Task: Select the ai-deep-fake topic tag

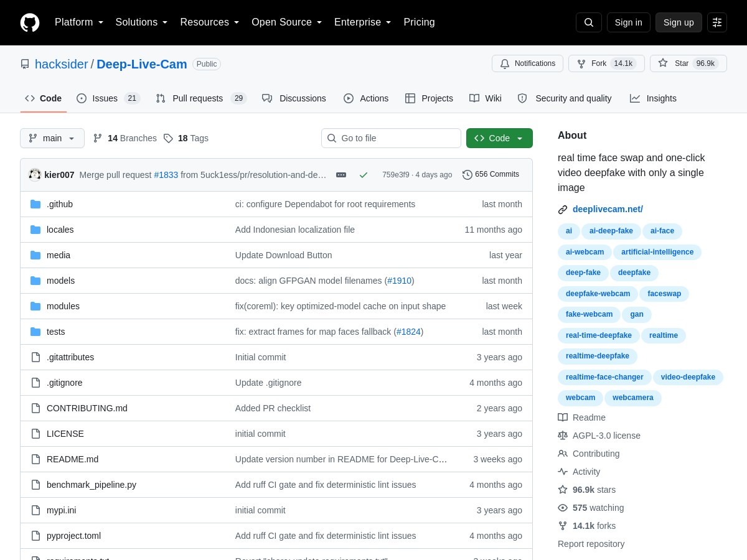Action: (x=611, y=231)
